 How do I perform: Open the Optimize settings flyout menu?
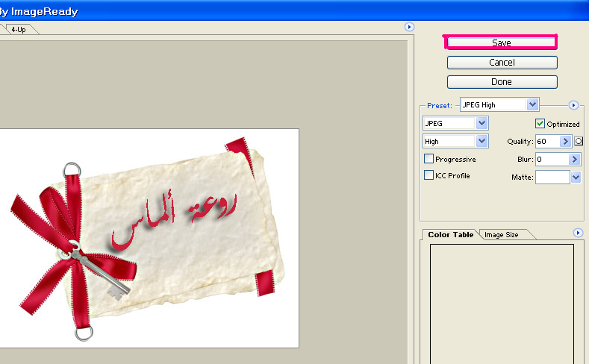[x=573, y=105]
